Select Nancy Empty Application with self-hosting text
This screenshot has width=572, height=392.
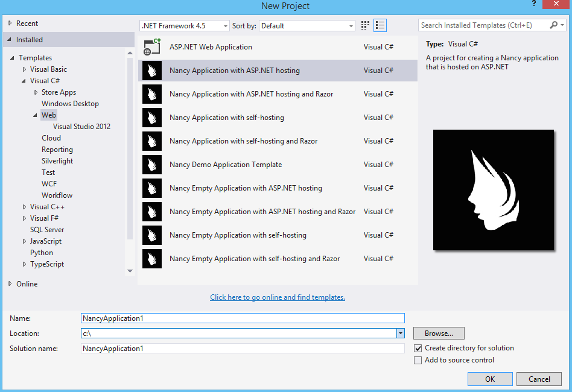pos(238,235)
